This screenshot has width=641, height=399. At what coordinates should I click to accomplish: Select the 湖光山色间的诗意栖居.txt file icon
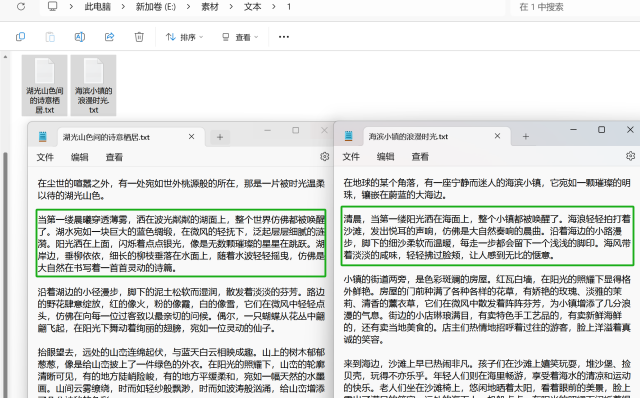tap(45, 85)
